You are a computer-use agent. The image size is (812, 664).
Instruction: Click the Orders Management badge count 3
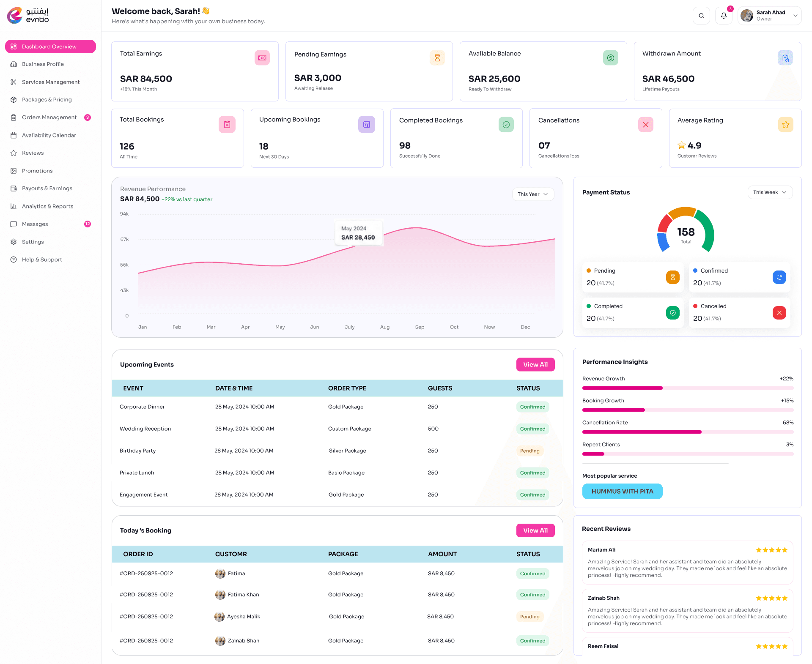[x=88, y=117]
